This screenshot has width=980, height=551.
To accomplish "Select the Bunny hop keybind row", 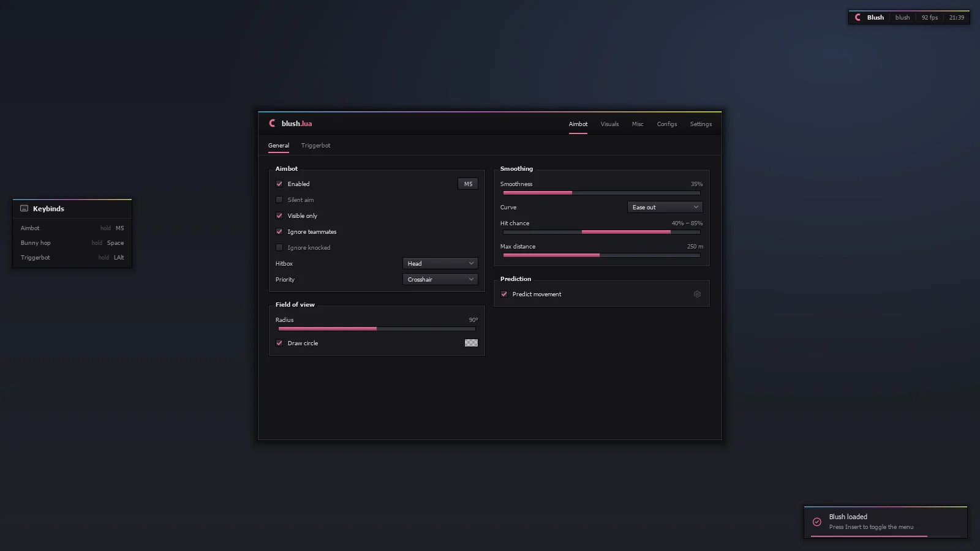I will tap(72, 243).
